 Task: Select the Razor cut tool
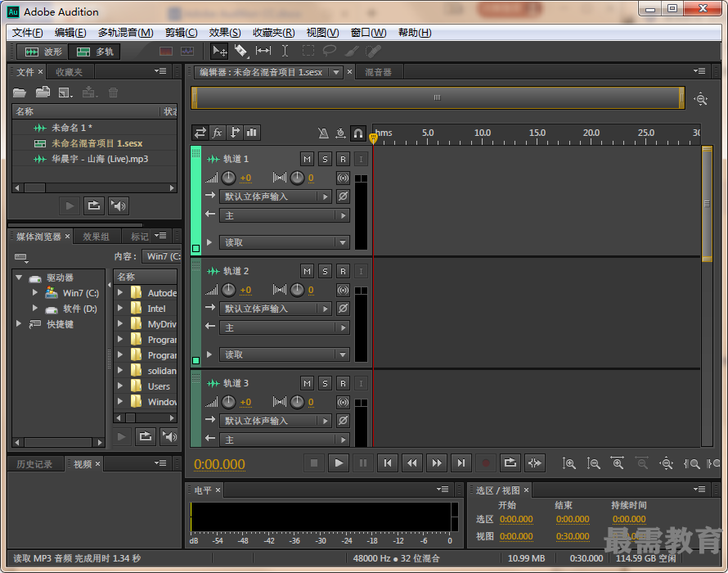click(241, 51)
